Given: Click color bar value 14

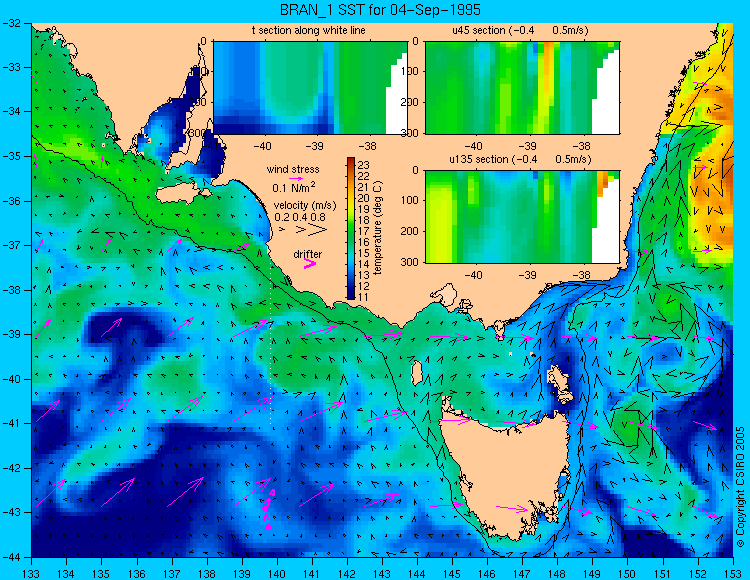Looking at the screenshot, I should pyautogui.click(x=364, y=264).
